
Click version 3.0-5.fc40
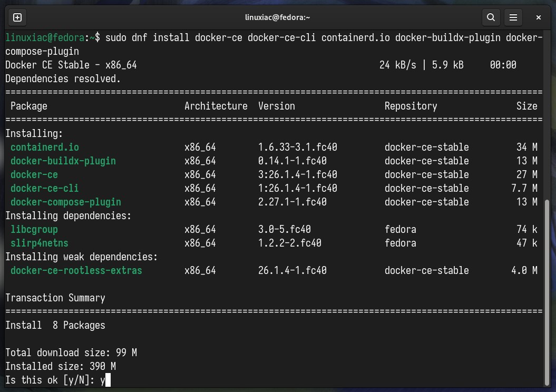point(285,229)
